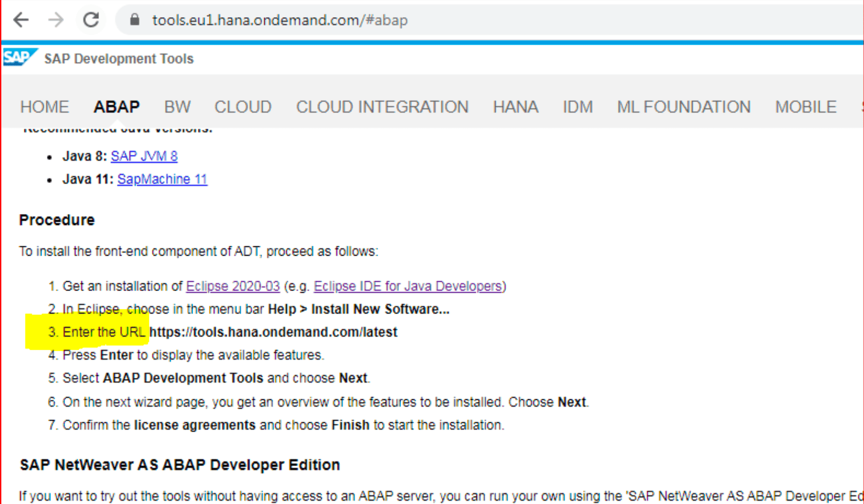Open the CLOUD section
The width and height of the screenshot is (864, 504).
pyautogui.click(x=243, y=107)
